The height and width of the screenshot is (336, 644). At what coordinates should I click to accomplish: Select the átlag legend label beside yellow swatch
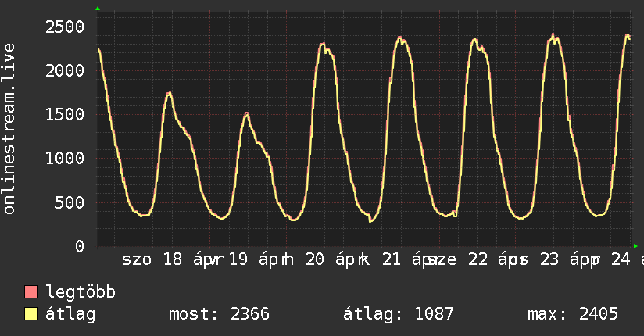[70, 314]
